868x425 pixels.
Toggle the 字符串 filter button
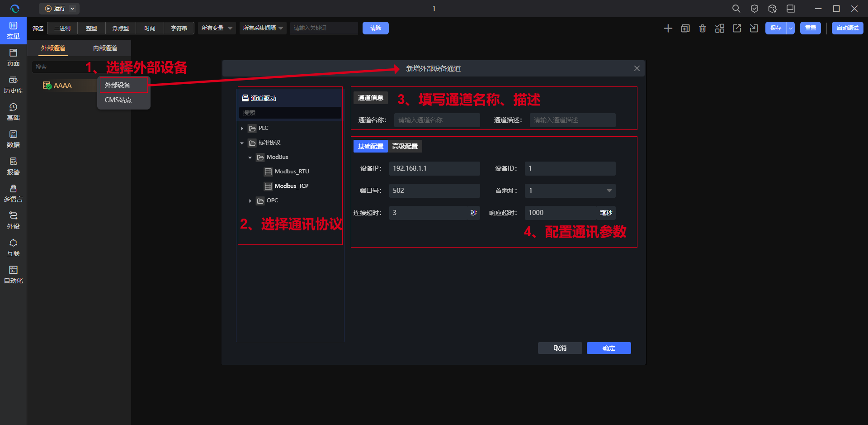179,28
